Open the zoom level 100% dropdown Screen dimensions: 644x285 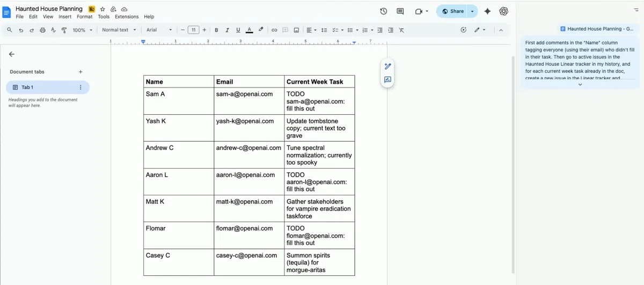point(83,30)
